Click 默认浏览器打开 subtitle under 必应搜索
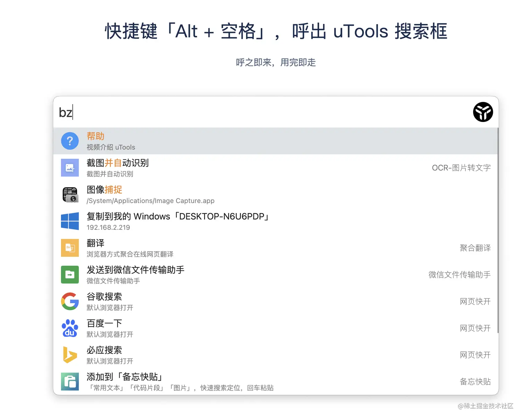 pyautogui.click(x=110, y=361)
